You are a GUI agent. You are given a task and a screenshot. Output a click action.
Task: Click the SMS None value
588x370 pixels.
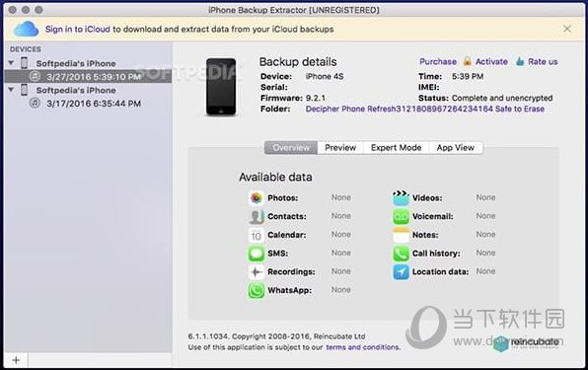(341, 253)
